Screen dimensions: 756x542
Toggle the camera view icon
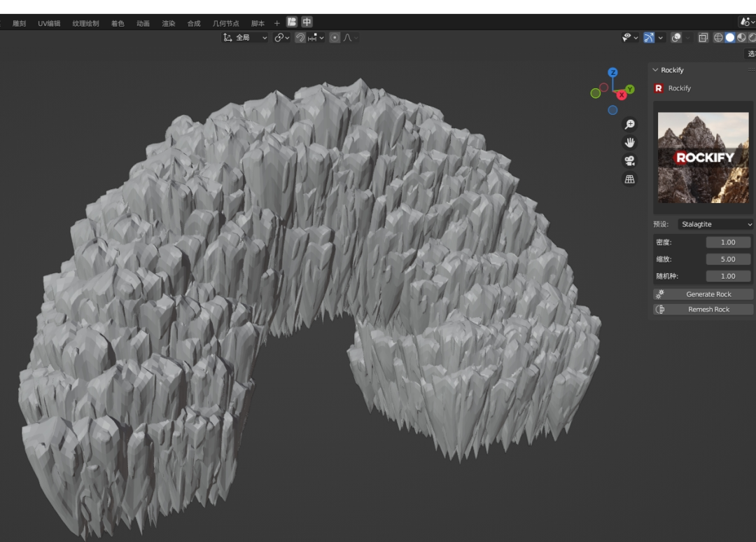(x=630, y=160)
